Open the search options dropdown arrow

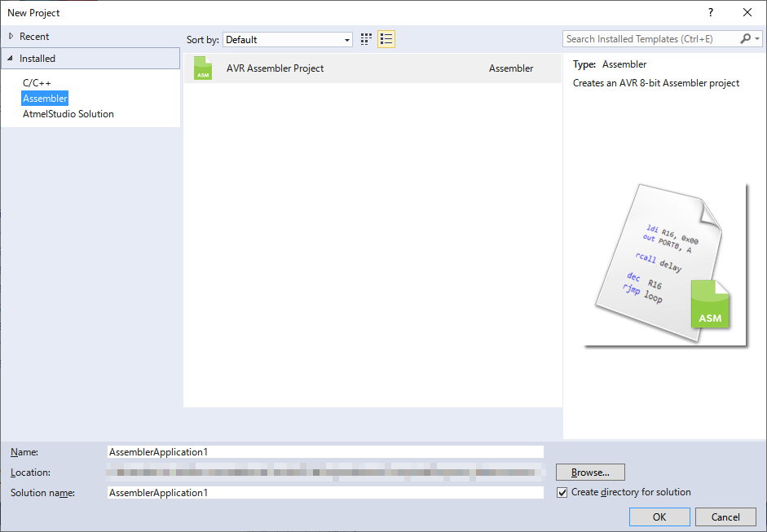758,38
